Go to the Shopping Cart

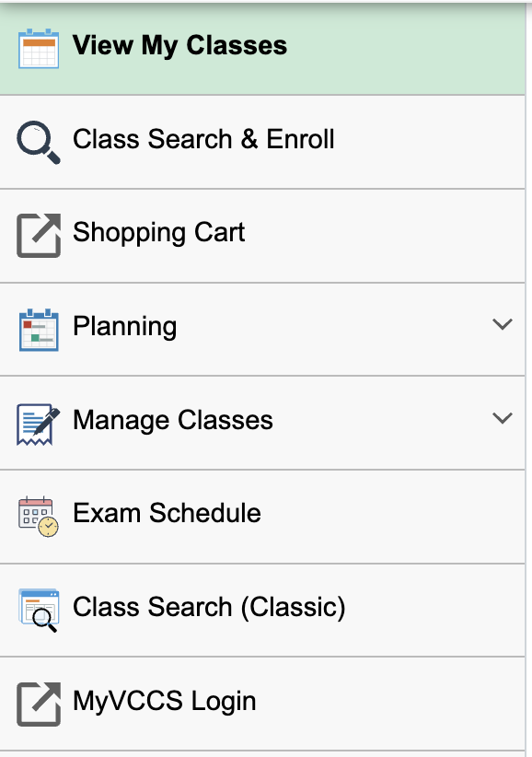(158, 233)
